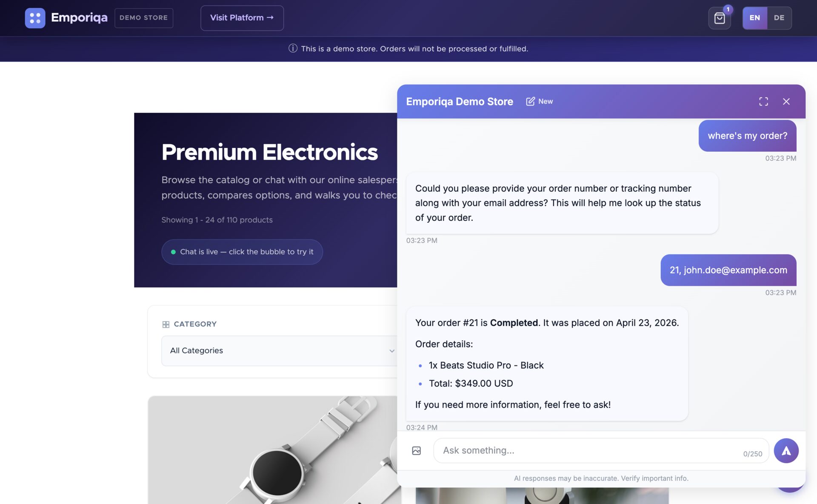Viewport: 817px width, 504px height.
Task: Attach an image to chat
Action: pyautogui.click(x=416, y=450)
